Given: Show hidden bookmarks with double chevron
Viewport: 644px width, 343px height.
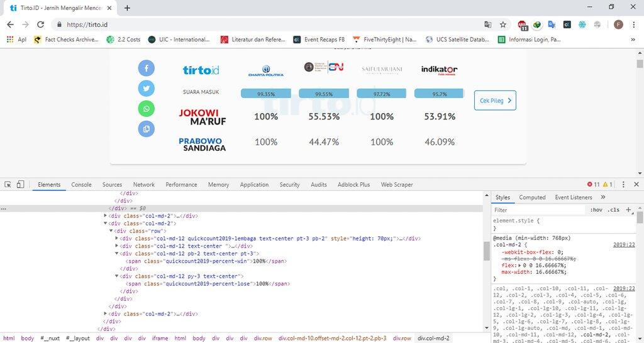Looking at the screenshot, I should [x=633, y=40].
